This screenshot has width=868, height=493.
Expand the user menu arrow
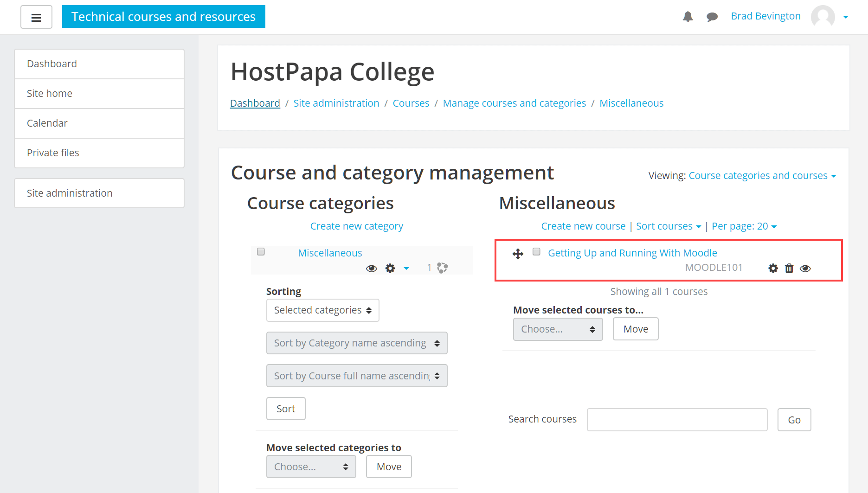point(846,17)
